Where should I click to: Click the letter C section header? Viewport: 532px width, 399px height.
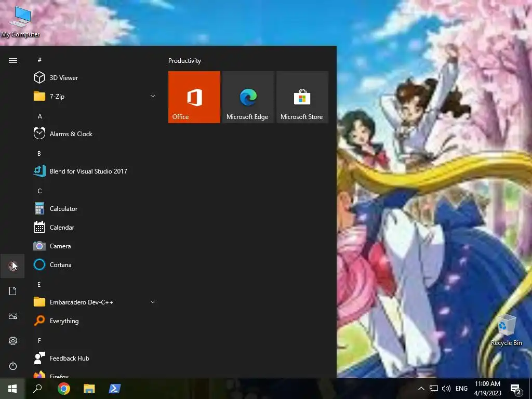point(39,191)
